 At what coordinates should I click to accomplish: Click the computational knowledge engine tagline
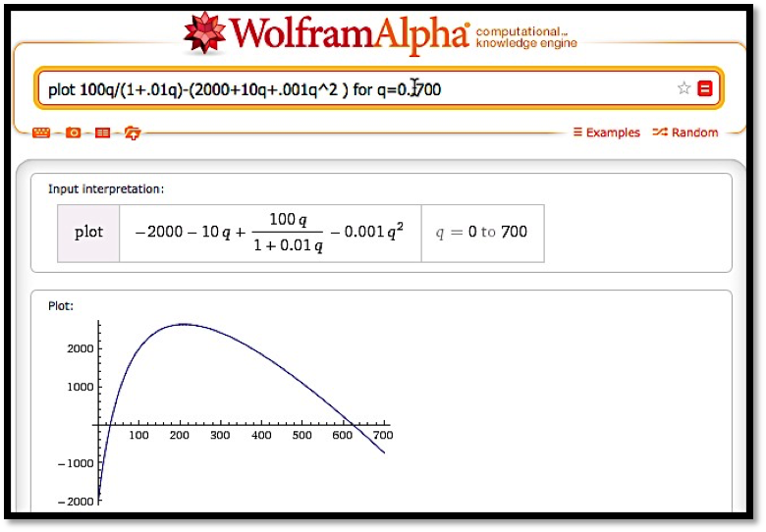tap(525, 37)
